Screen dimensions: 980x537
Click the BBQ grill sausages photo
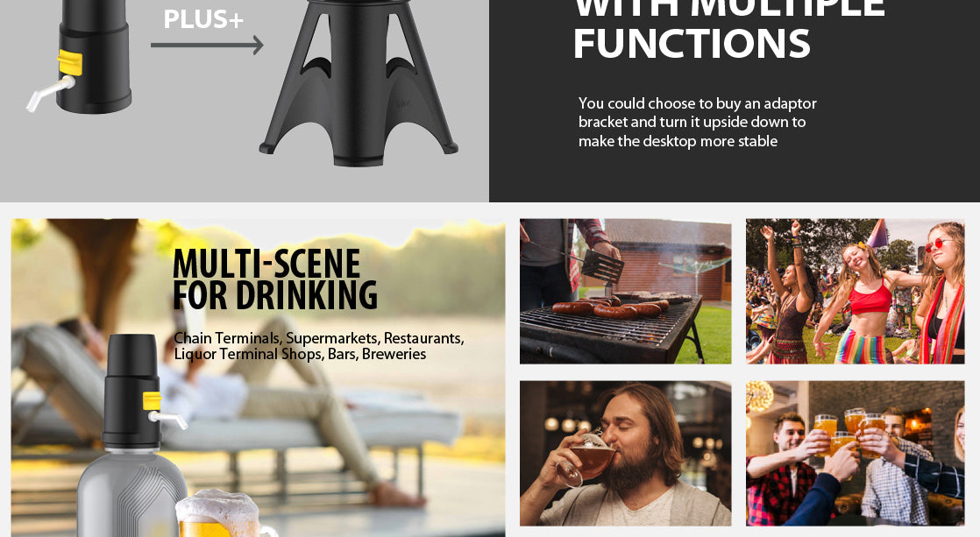click(x=625, y=291)
